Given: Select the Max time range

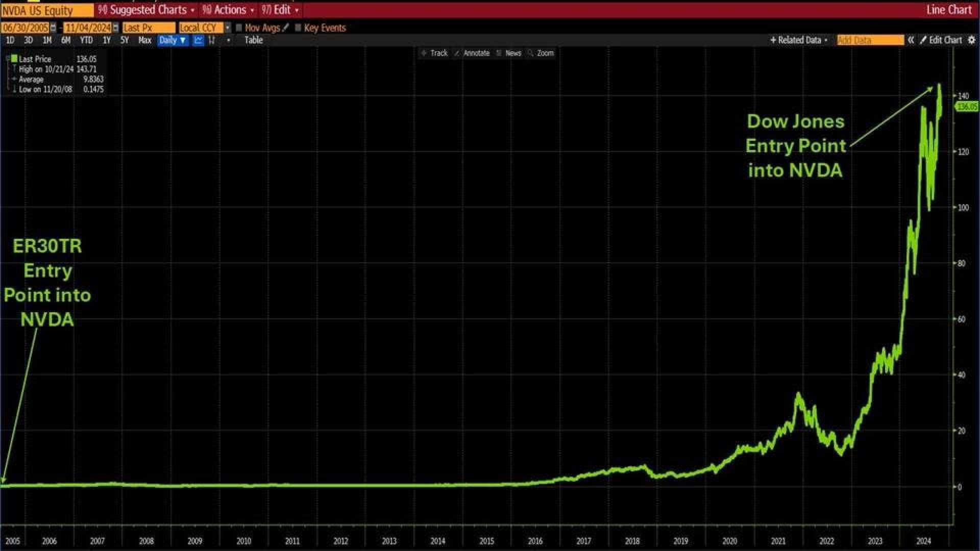Looking at the screenshot, I should 144,40.
